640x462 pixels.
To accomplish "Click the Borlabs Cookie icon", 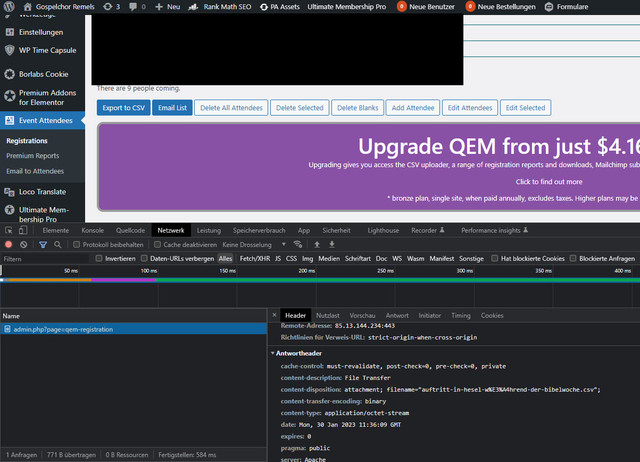I will coord(10,74).
